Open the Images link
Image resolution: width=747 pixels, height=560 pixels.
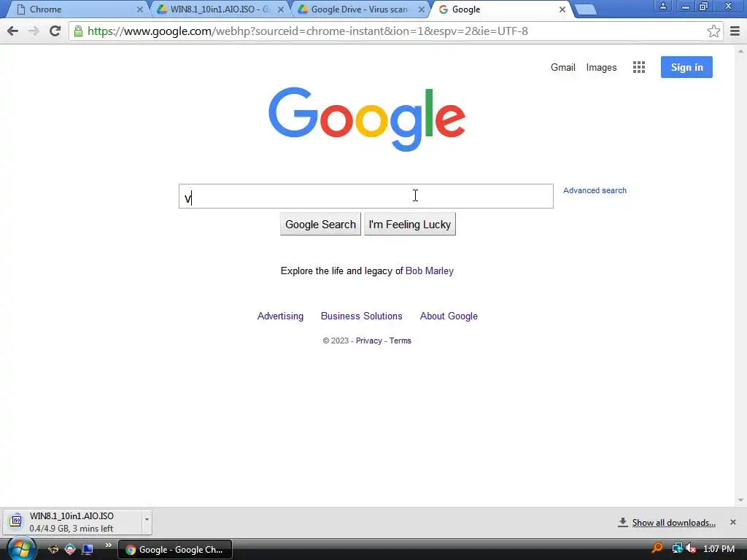point(601,68)
